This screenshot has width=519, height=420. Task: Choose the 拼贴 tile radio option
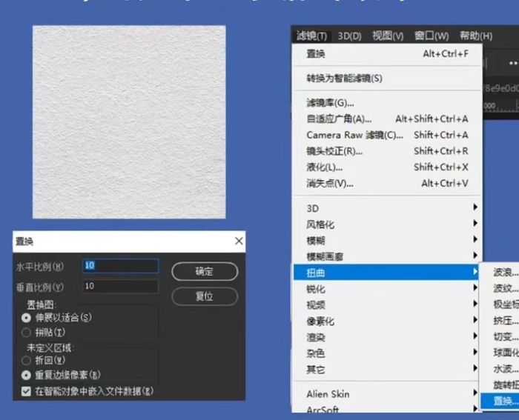click(27, 332)
